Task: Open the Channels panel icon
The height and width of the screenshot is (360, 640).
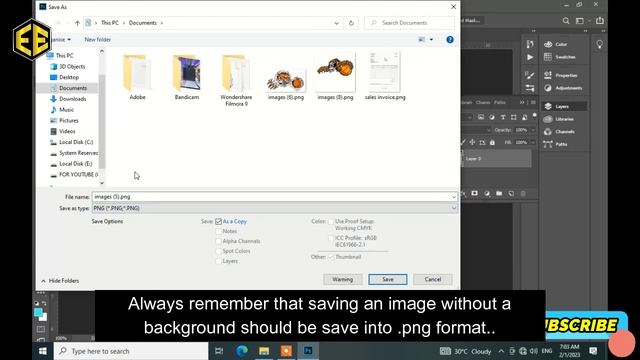Action: [548, 131]
